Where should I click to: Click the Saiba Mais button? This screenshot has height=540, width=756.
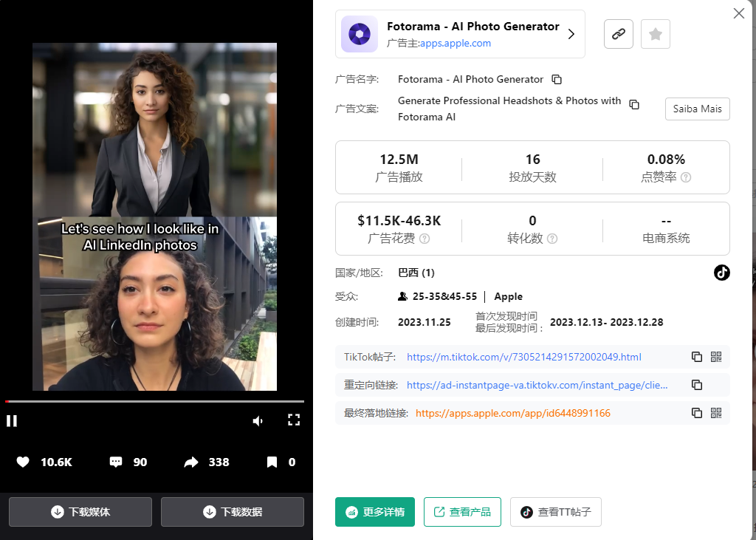pos(697,109)
